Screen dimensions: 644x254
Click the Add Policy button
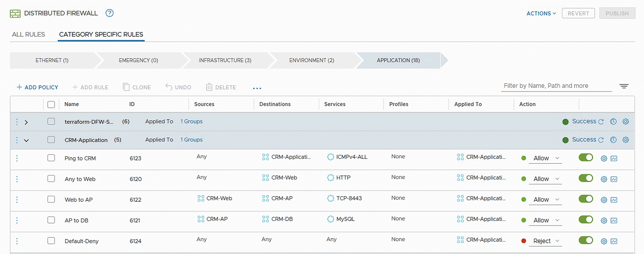(37, 87)
